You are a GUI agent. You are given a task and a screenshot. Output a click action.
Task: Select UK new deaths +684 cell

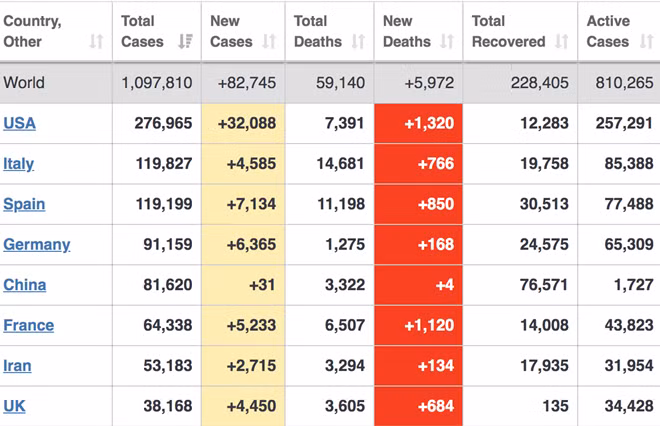click(418, 406)
